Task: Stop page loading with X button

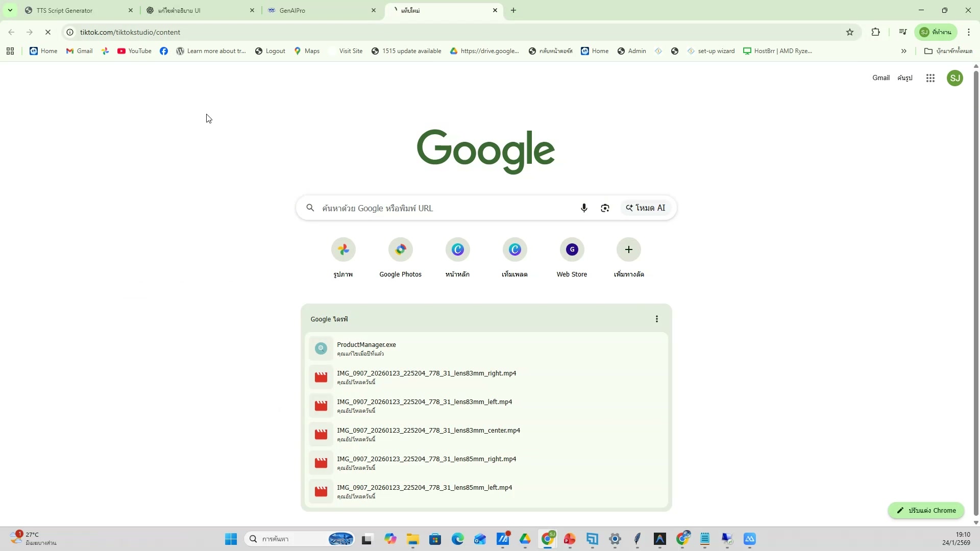Action: [x=48, y=32]
